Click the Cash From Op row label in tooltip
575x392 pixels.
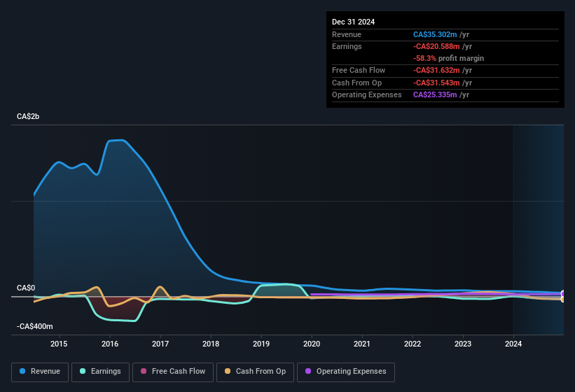356,83
